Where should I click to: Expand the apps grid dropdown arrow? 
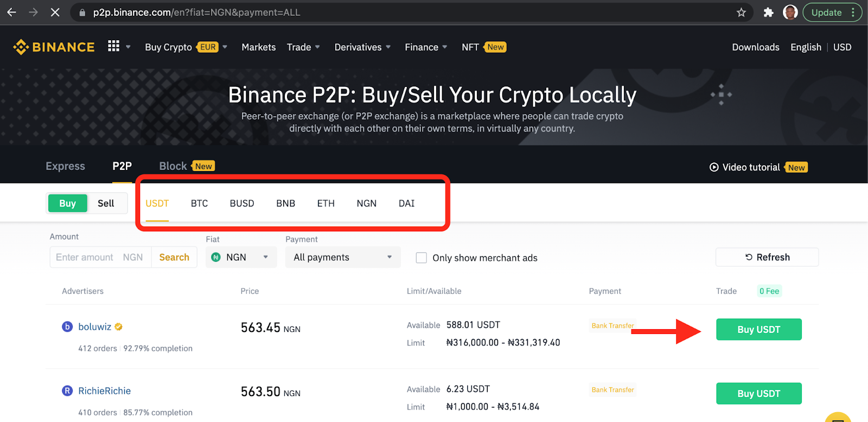(x=128, y=47)
